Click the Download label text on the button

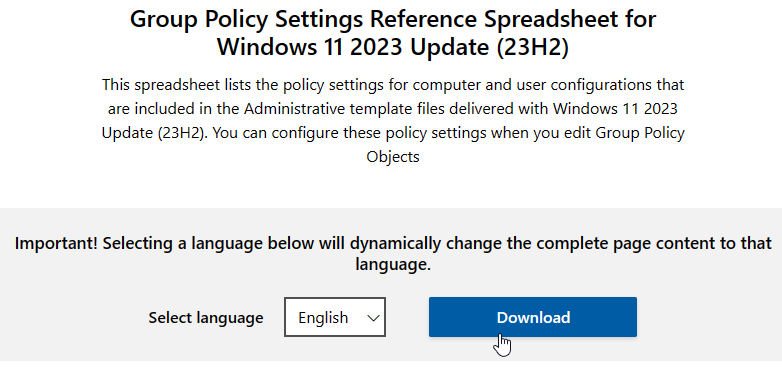(533, 318)
